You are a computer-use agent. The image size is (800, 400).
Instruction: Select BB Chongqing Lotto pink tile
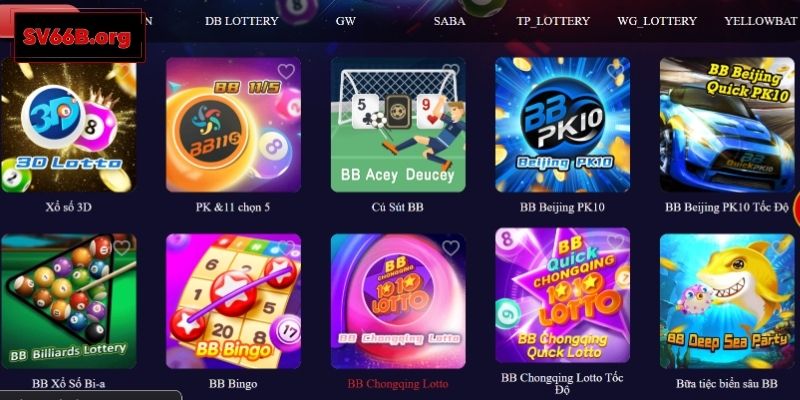(x=398, y=301)
